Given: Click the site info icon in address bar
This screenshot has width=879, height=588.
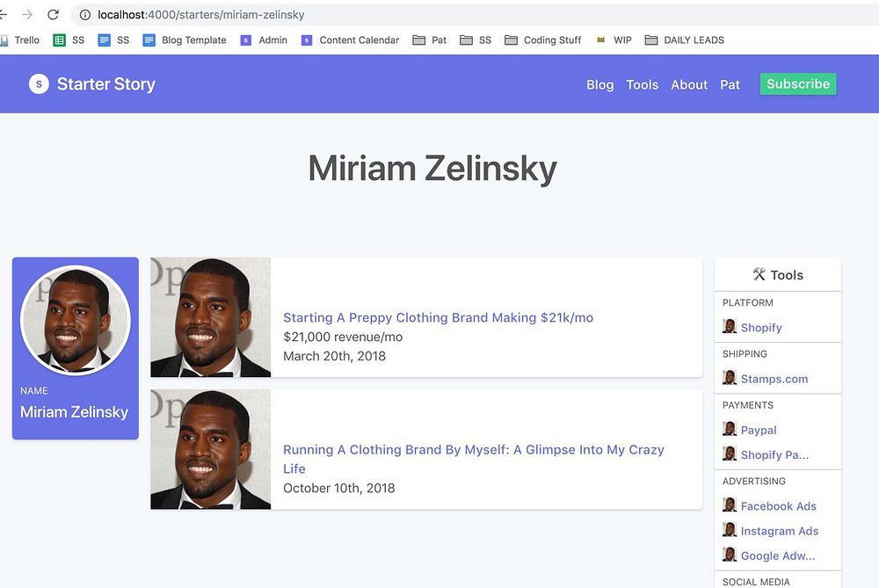Looking at the screenshot, I should (85, 15).
